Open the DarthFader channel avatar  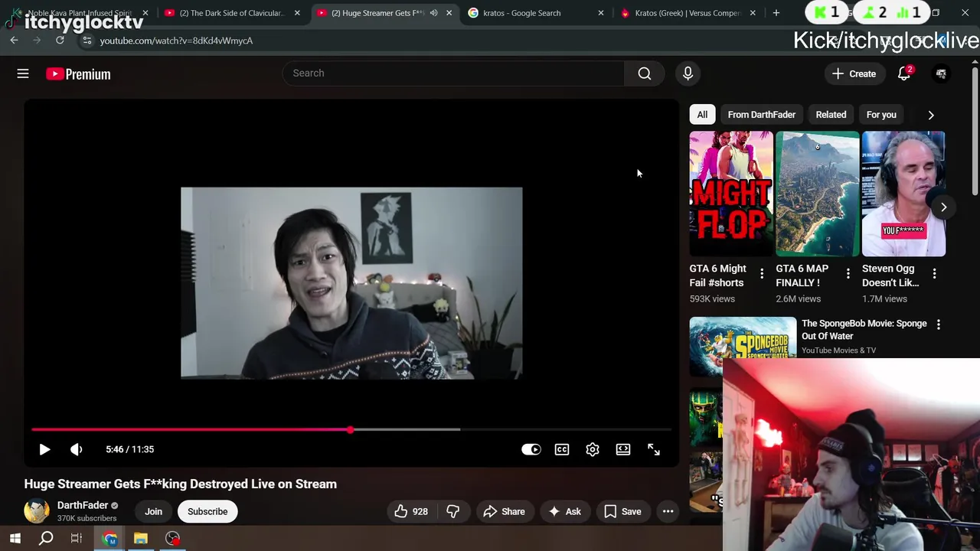(x=36, y=510)
